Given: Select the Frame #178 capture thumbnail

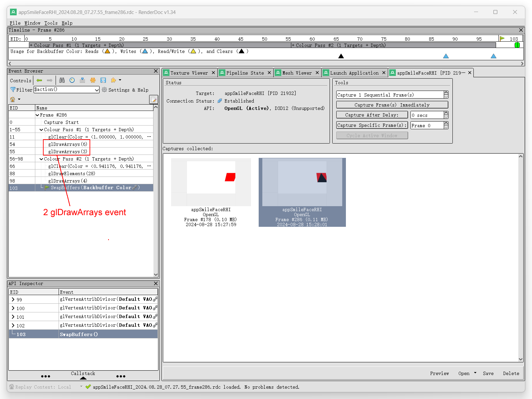Looking at the screenshot, I should (211, 182).
